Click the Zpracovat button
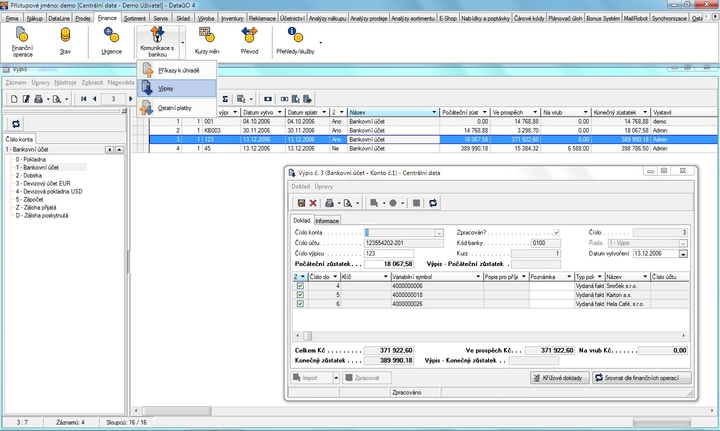The width and height of the screenshot is (720, 431). [x=366, y=378]
